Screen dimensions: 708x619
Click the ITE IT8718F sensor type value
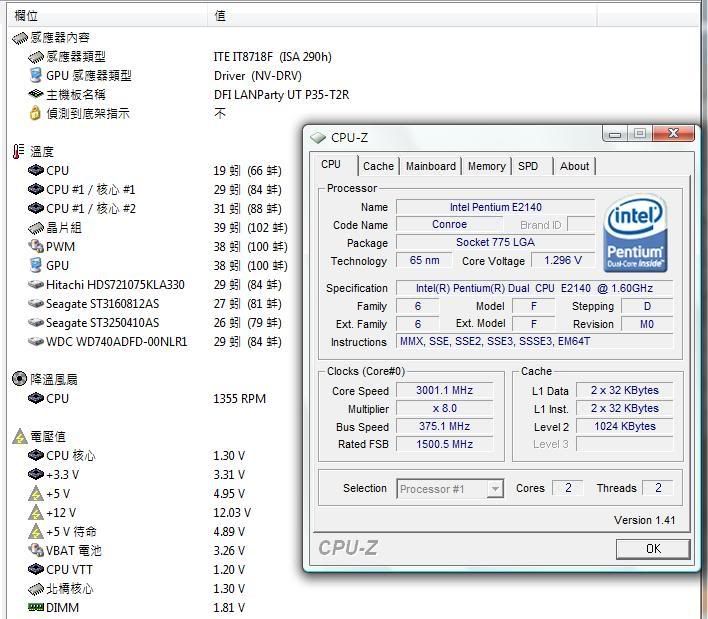(x=273, y=57)
